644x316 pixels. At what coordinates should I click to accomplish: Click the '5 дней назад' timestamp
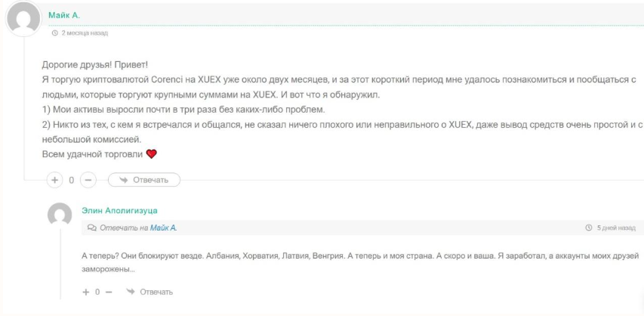617,228
